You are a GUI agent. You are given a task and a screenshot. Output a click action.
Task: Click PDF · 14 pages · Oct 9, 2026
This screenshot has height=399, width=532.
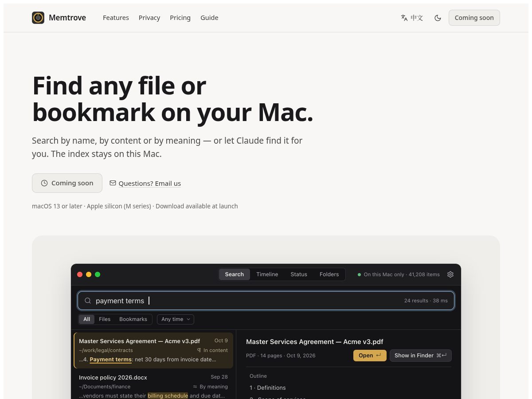[281, 356]
